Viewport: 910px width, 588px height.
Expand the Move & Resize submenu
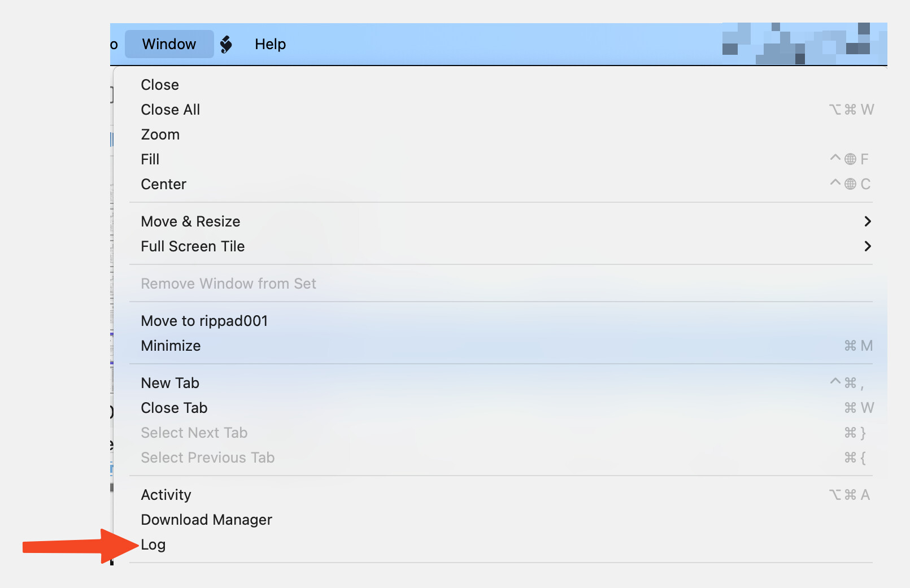point(191,221)
